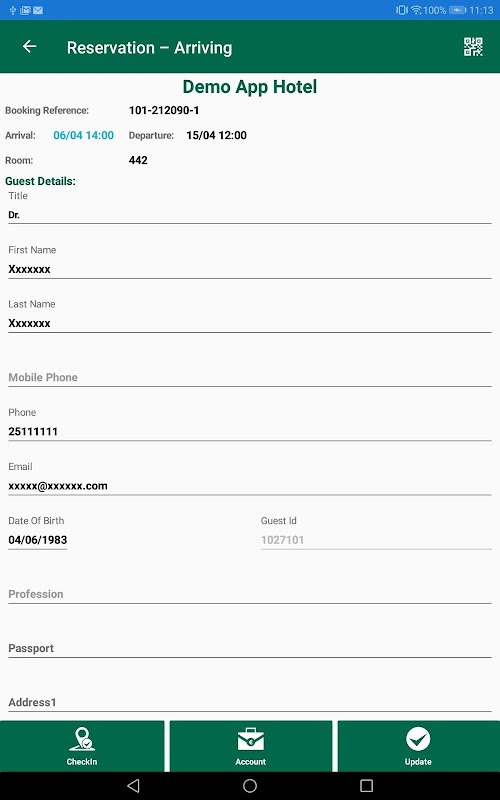Tap Android back navigation triangle
Screen dimensions: 500x800
pos(133,785)
